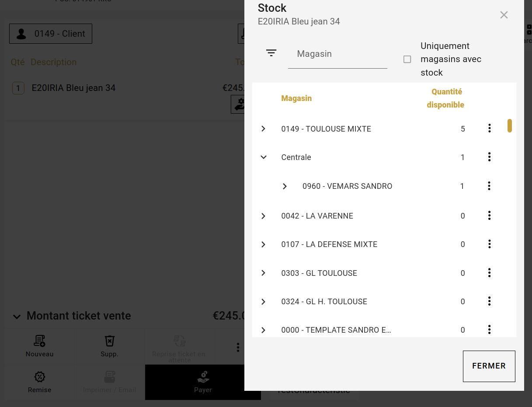Click the stock list scrollbar thumb
532x407 pixels.
509,125
